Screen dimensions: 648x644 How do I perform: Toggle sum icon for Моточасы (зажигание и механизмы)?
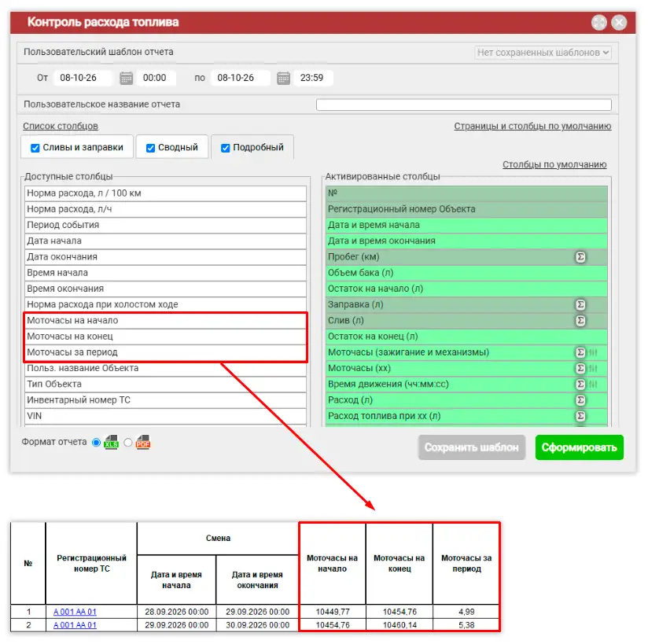[x=580, y=352]
